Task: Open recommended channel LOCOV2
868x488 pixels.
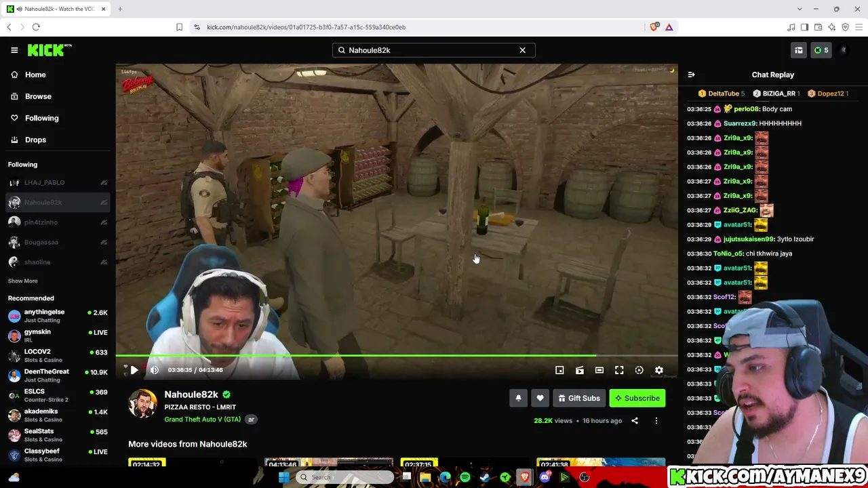Action: point(58,356)
